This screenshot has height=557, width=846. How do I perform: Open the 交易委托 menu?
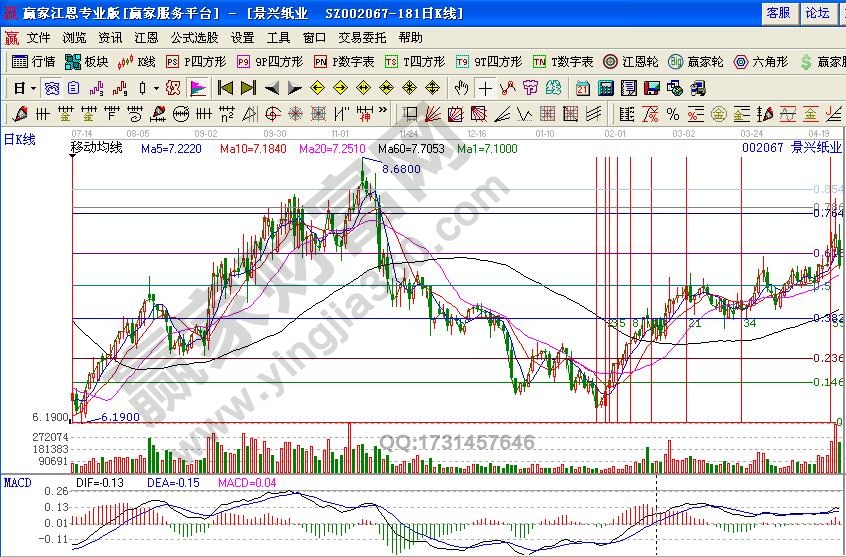point(361,37)
